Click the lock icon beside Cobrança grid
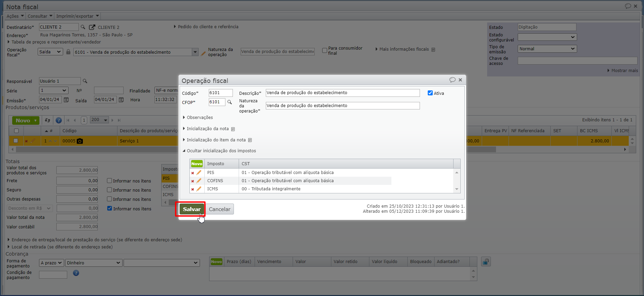Viewport: 644px width, 296px height. [x=486, y=262]
